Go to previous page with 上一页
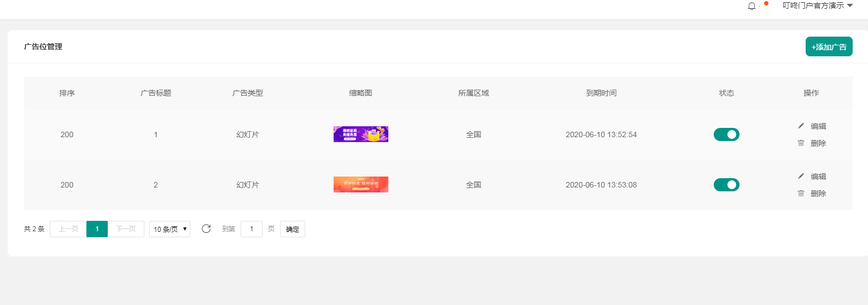 pos(68,229)
